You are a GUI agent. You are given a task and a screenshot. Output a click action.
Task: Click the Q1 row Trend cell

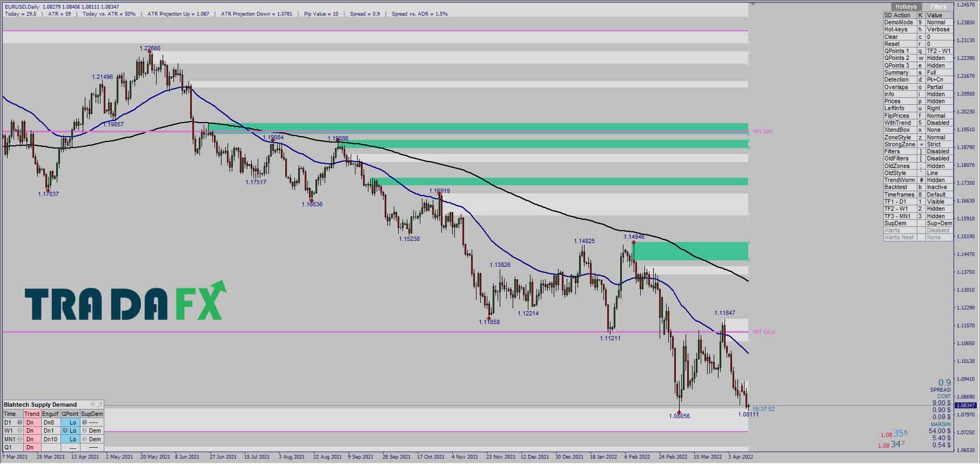[32, 447]
